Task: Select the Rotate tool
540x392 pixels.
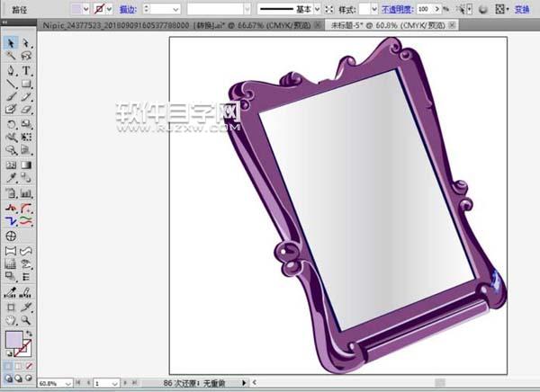Action: (x=11, y=124)
